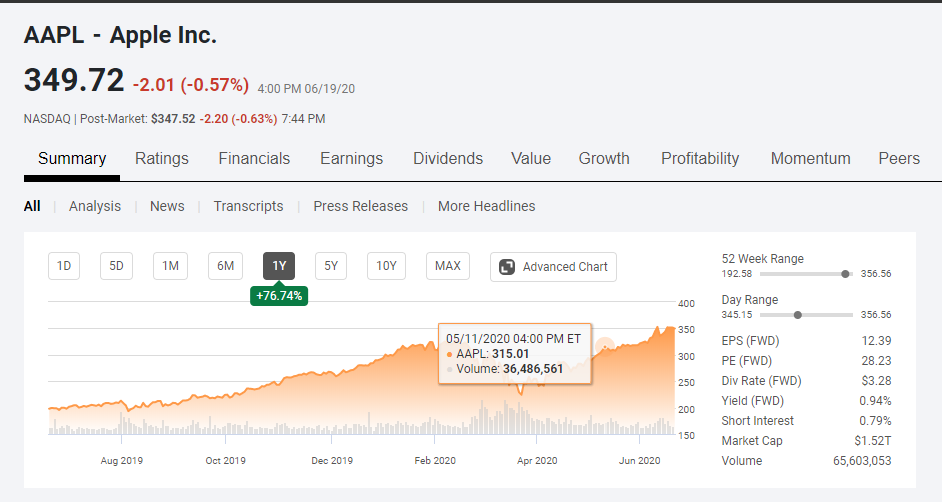
Task: Click the 52 Week Range low 192.58
Action: 737,274
